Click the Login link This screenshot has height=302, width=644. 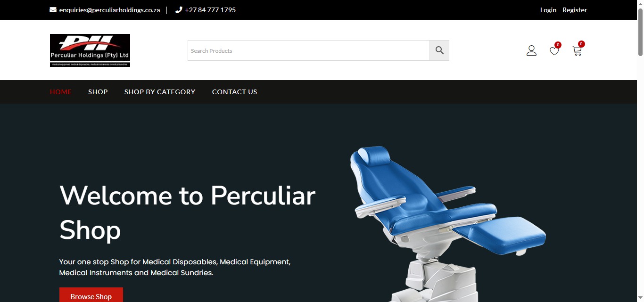click(548, 10)
